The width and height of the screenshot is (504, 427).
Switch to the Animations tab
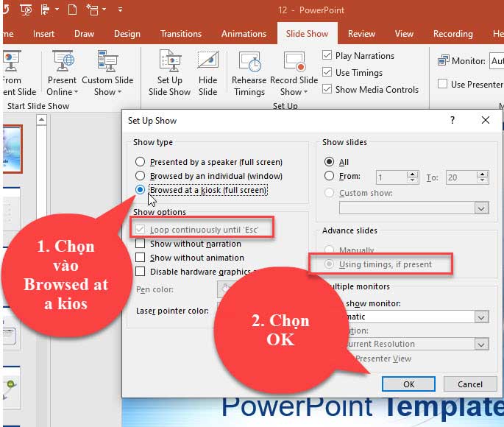[x=244, y=34]
